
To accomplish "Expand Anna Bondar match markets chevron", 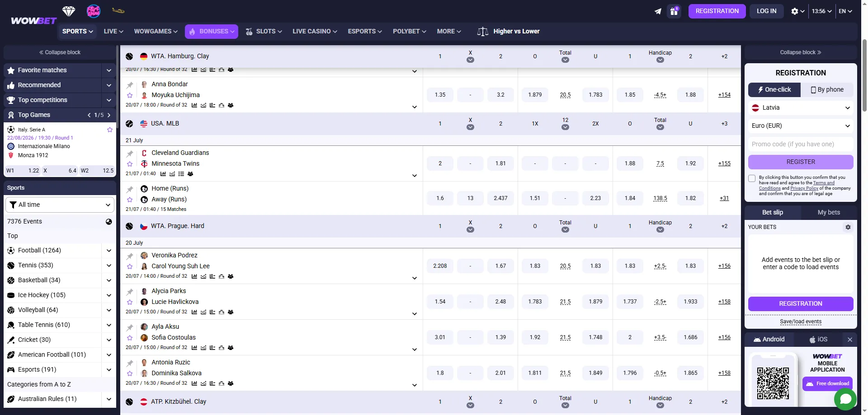I will [x=415, y=107].
